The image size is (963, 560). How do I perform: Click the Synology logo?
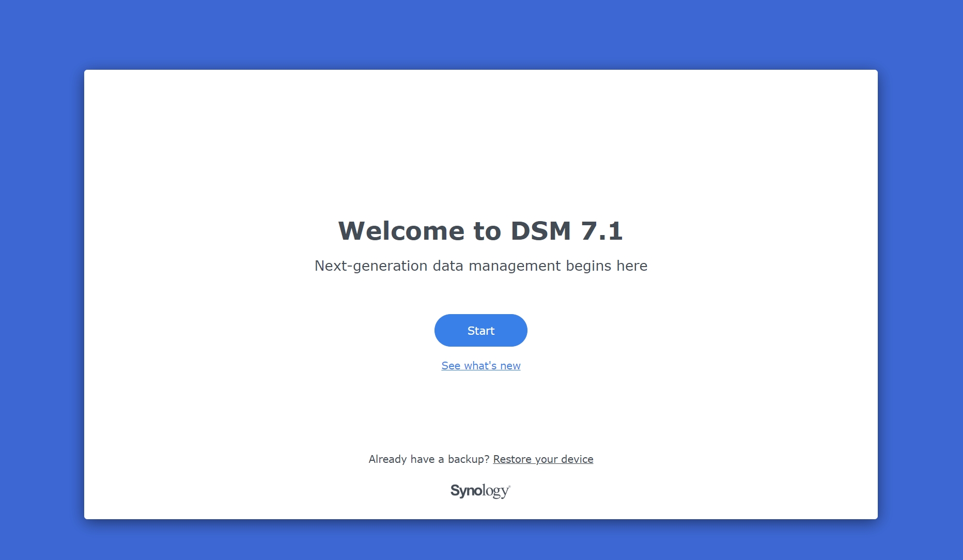click(x=480, y=491)
